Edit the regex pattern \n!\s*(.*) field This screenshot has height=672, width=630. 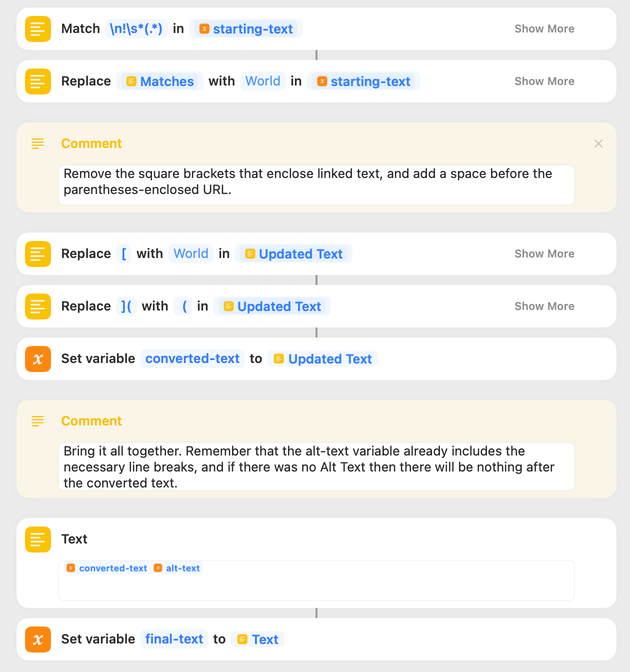tap(136, 29)
